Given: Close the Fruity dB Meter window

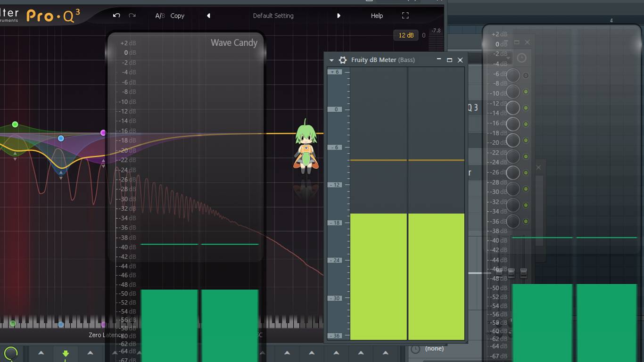Looking at the screenshot, I should [460, 60].
